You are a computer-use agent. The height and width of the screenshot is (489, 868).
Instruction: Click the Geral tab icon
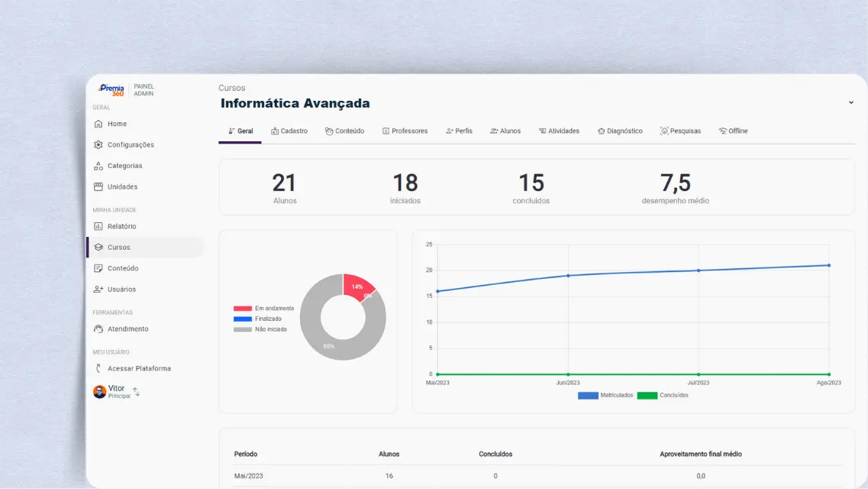click(x=231, y=131)
